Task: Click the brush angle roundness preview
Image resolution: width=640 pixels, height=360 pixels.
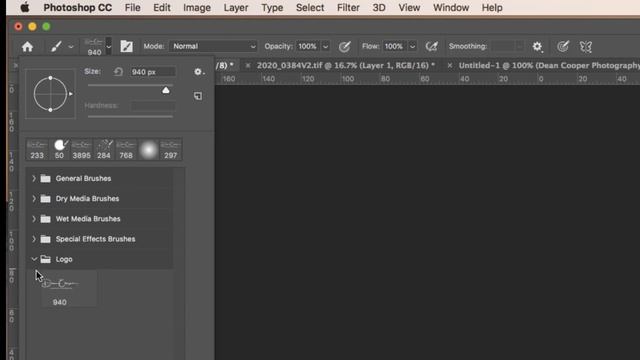Action: pyautogui.click(x=51, y=94)
